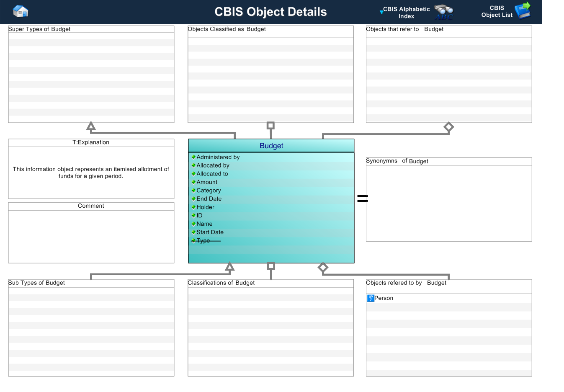The width and height of the screenshot is (564, 392).
Task: Select the Start Date attribute
Action: (210, 232)
